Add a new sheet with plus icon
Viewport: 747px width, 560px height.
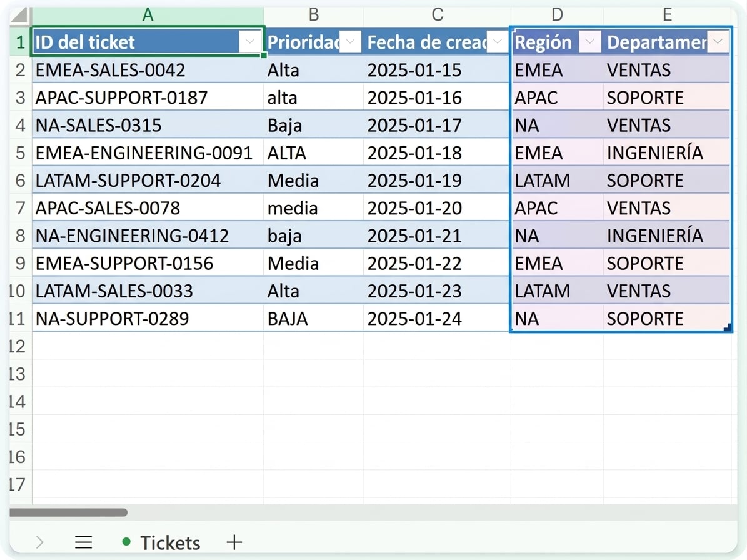(234, 542)
